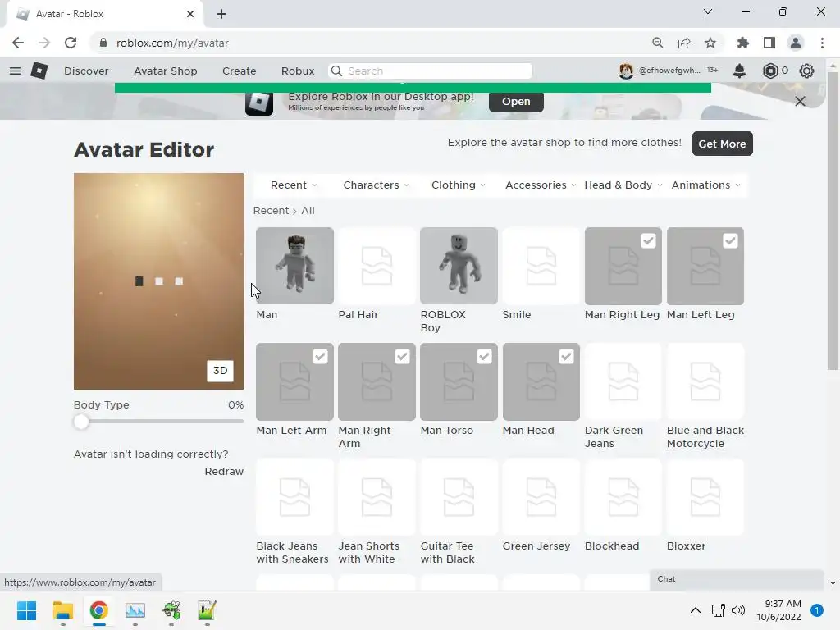
Task: Go to Roblox home via logo icon
Action: [x=39, y=71]
